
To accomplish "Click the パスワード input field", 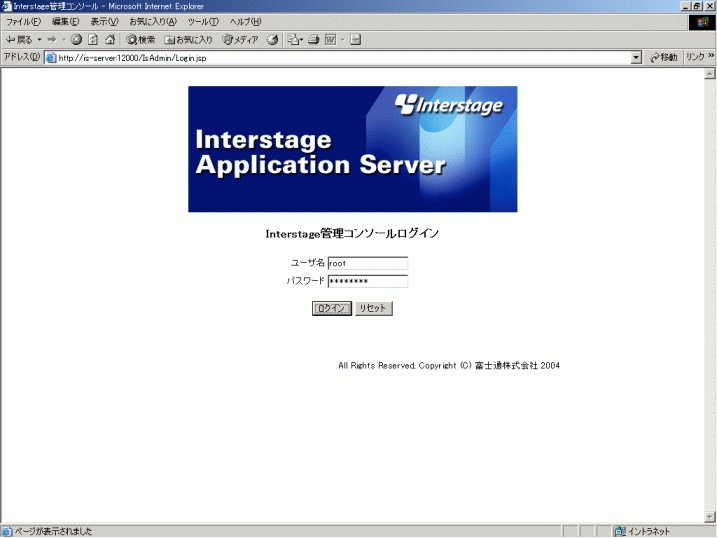I will [368, 281].
